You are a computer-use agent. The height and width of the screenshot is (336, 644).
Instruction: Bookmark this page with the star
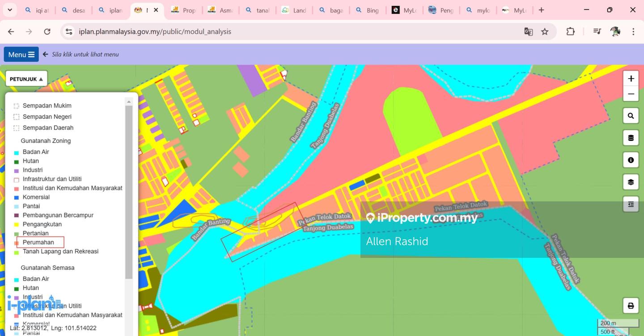point(545,32)
